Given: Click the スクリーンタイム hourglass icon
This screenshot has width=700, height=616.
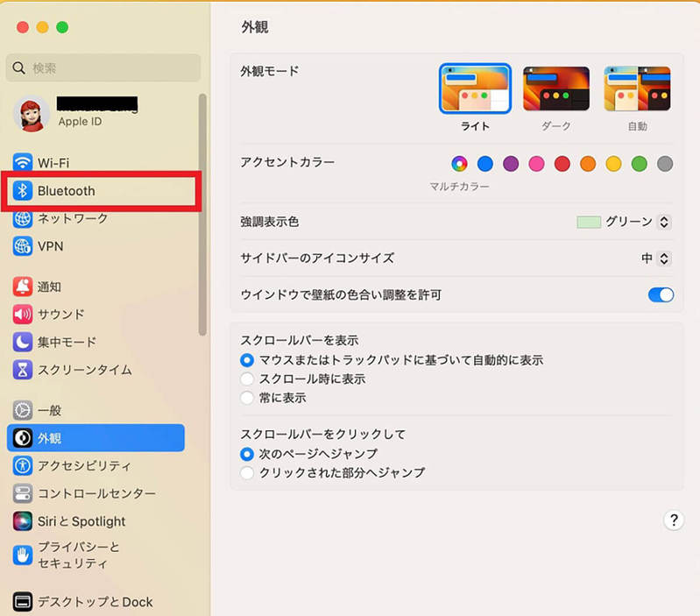Looking at the screenshot, I should click(x=22, y=370).
